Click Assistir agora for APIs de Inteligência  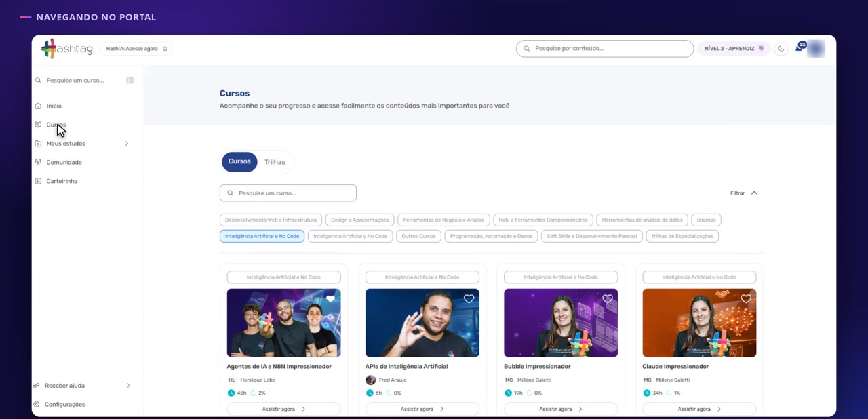coord(422,410)
